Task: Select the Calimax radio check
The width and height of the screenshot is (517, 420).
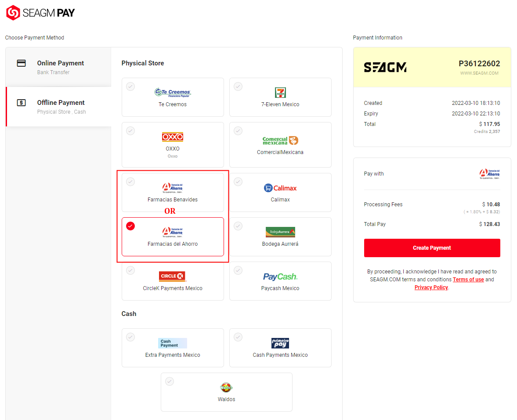Action: pos(238,182)
